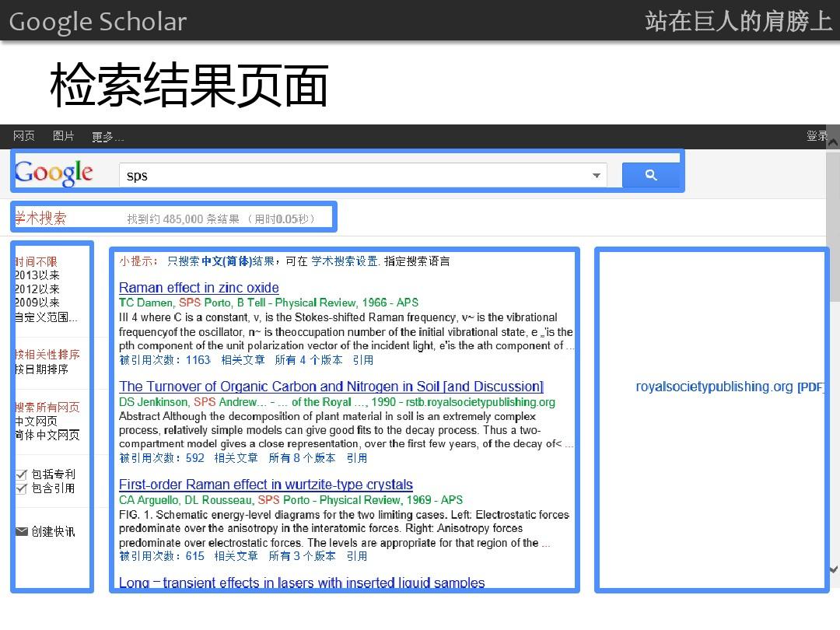Filter results to 2013以来
The image size is (840, 630).
pyautogui.click(x=37, y=275)
